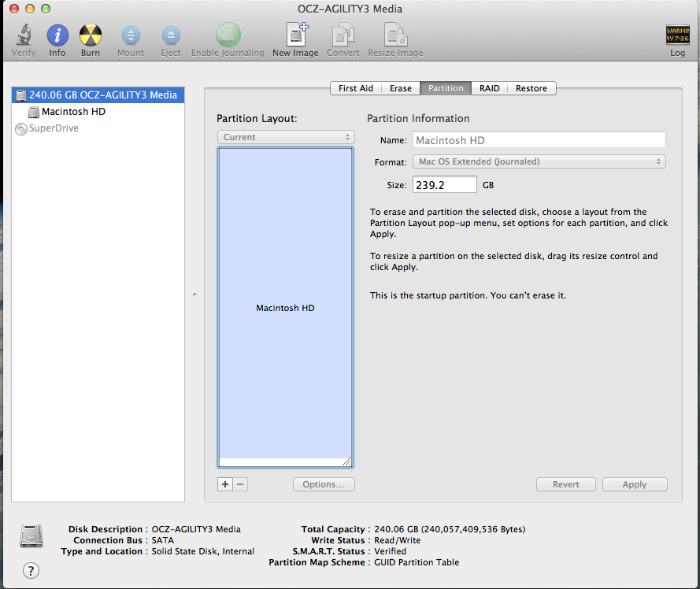Open the Partition Layout Current dropdown
Screen dimensions: 700x589
[x=286, y=137]
